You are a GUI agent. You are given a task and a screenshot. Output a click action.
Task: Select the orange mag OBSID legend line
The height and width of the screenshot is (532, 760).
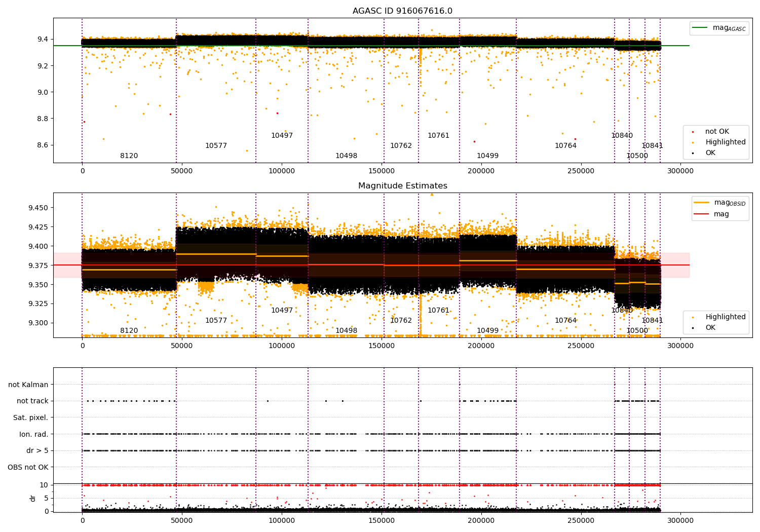(702, 203)
